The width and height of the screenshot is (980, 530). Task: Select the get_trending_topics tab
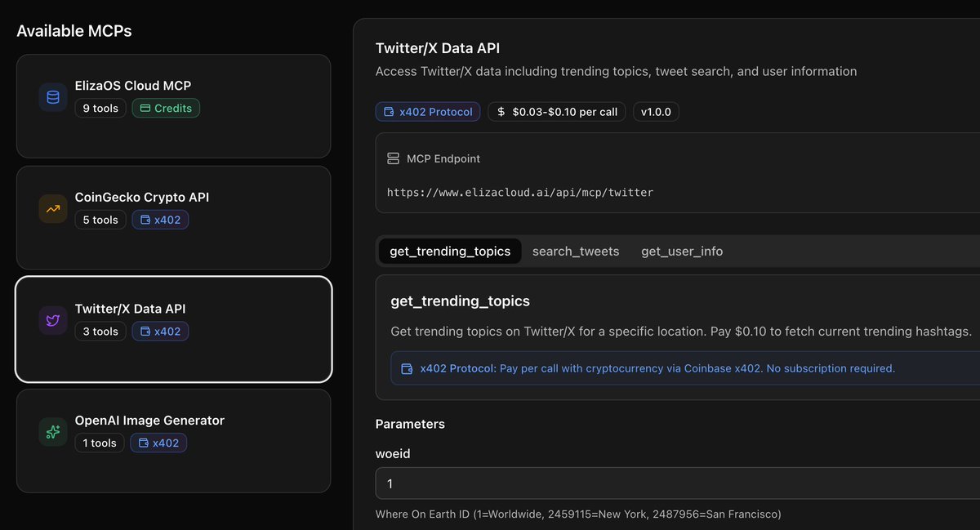click(449, 251)
